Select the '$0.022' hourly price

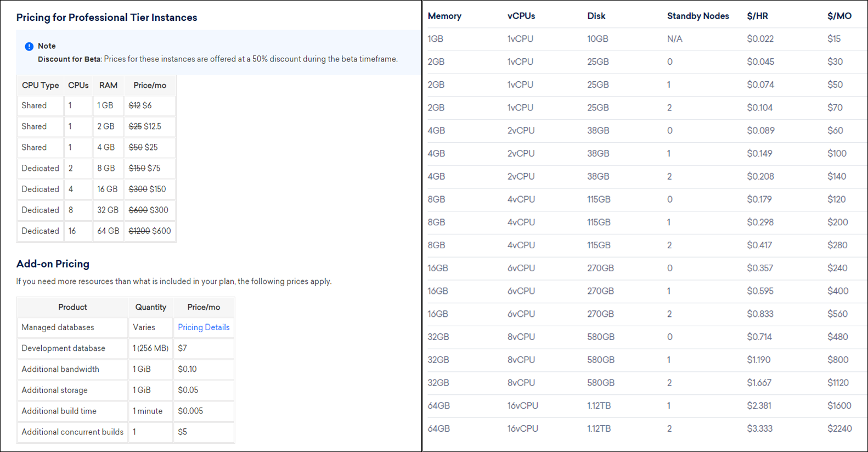pos(760,39)
